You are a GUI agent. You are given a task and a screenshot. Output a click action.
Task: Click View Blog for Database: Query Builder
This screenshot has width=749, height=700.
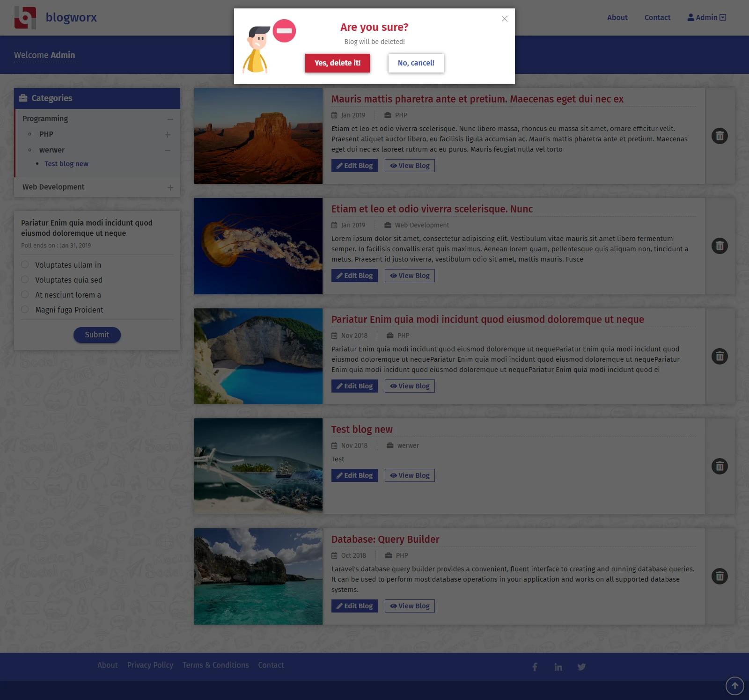[410, 606]
